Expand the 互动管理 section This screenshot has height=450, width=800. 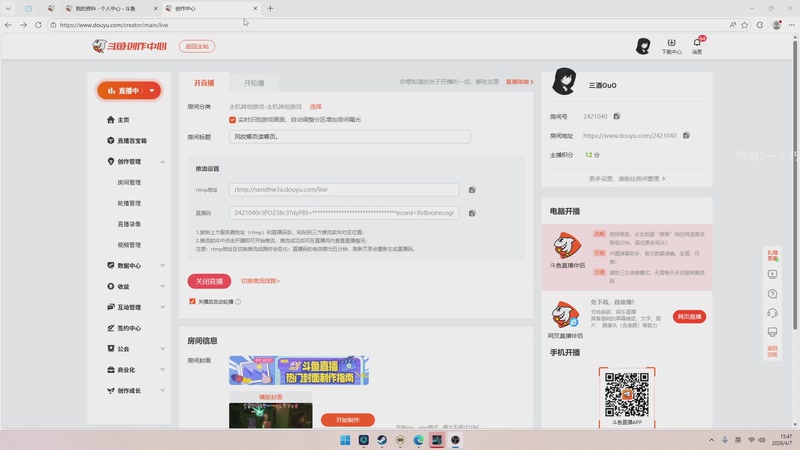(x=163, y=307)
